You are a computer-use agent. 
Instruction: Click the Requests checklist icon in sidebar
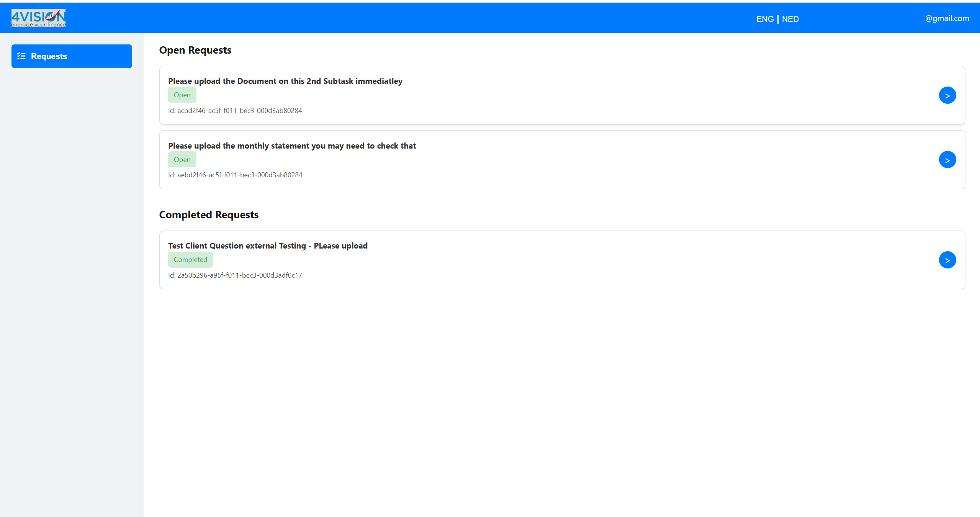click(x=21, y=56)
